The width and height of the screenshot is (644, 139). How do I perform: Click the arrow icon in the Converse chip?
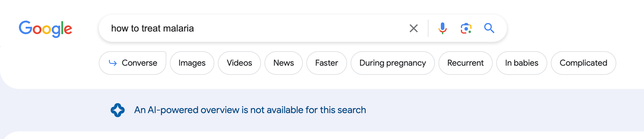(113, 63)
